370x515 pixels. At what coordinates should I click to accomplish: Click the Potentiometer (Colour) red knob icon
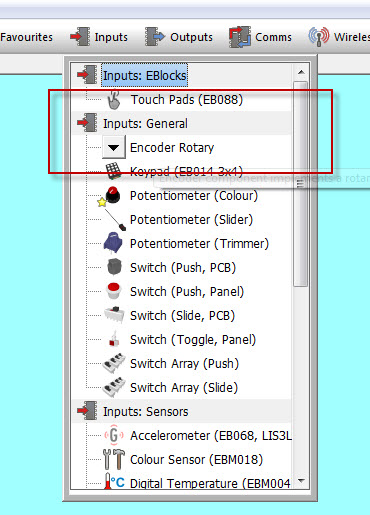point(112,195)
